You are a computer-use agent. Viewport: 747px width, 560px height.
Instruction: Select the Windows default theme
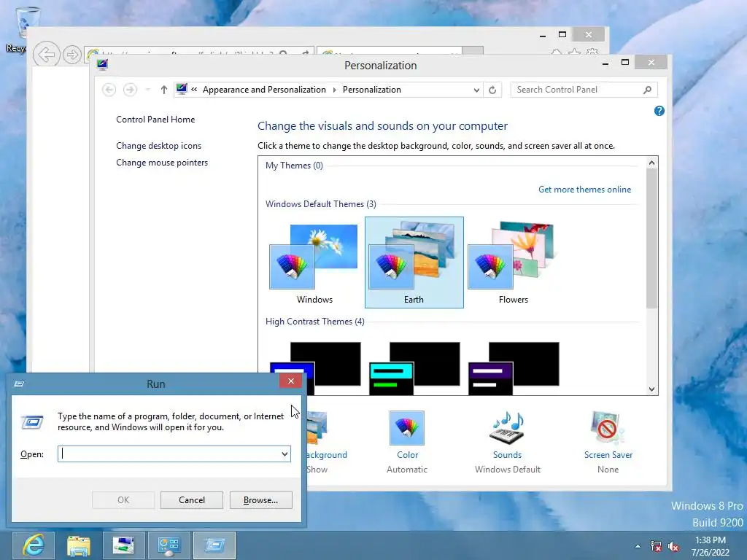pos(314,262)
